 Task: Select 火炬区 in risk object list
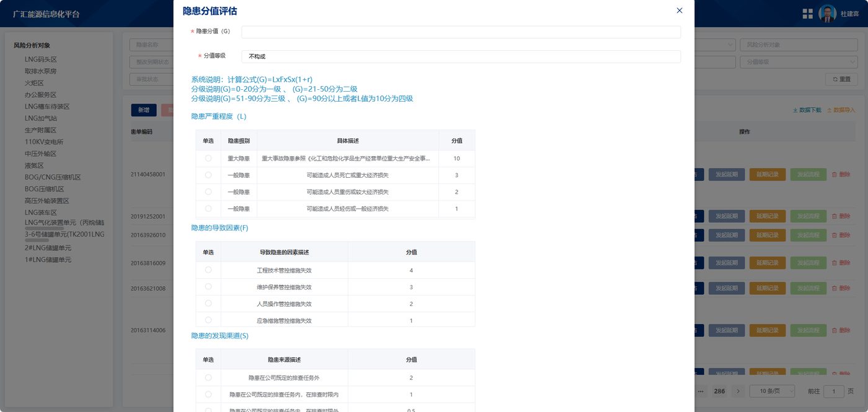34,83
